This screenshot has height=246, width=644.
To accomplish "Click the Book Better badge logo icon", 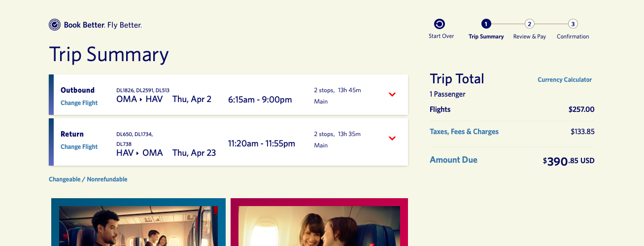I will click(x=55, y=25).
